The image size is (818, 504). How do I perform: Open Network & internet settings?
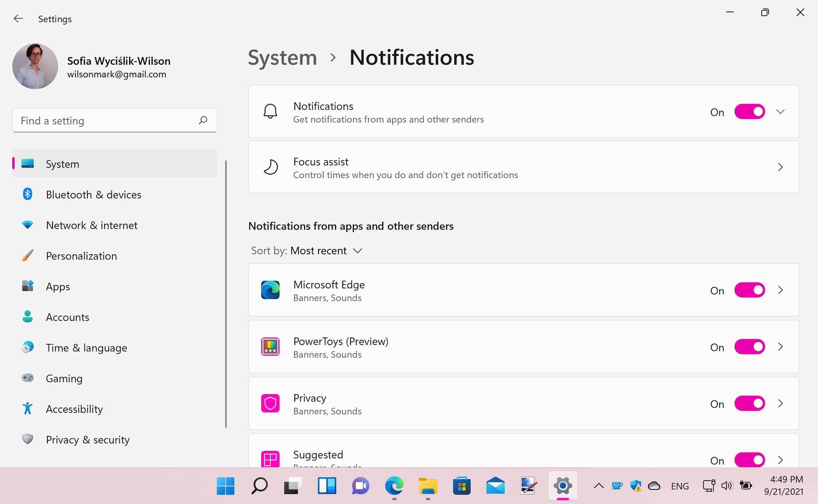91,225
